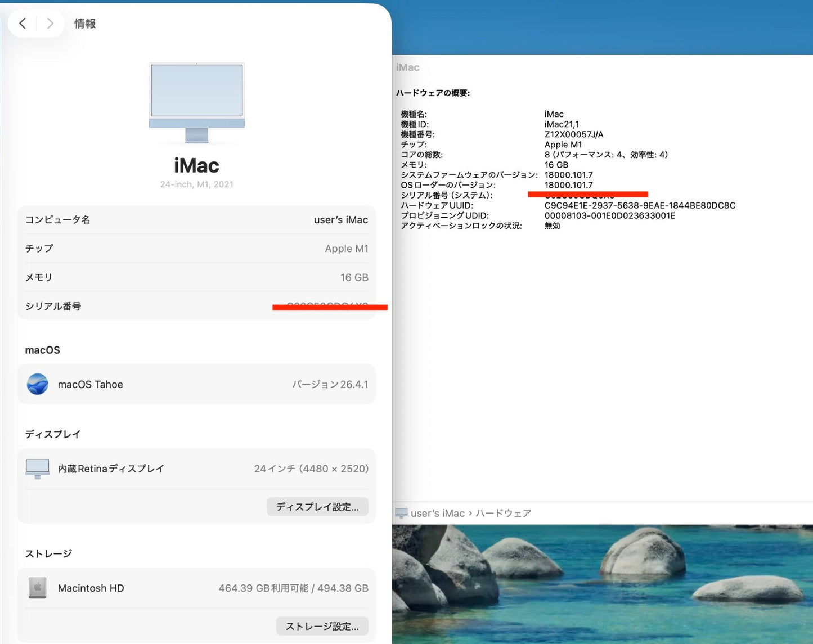This screenshot has height=644, width=813.
Task: Click the 情報 page title
Action: click(x=85, y=24)
